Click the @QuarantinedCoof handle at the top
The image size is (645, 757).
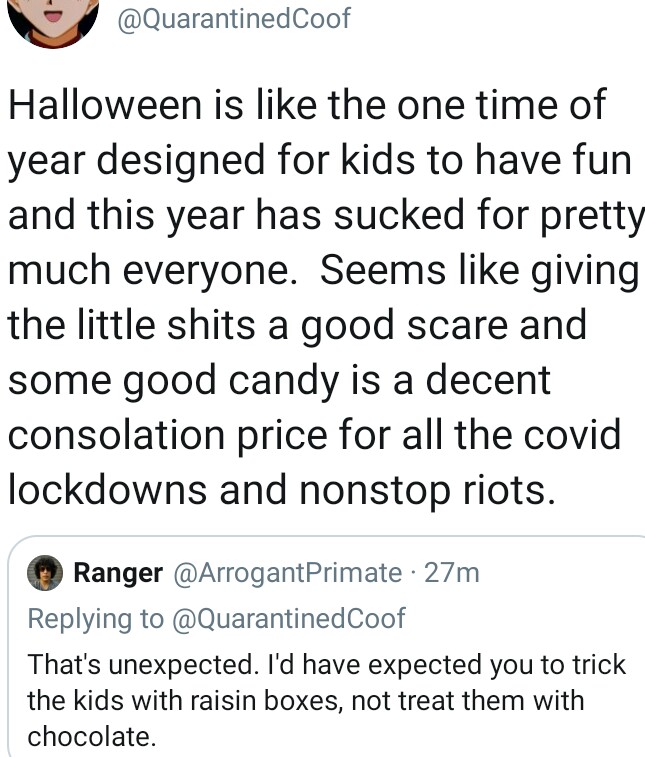(234, 19)
